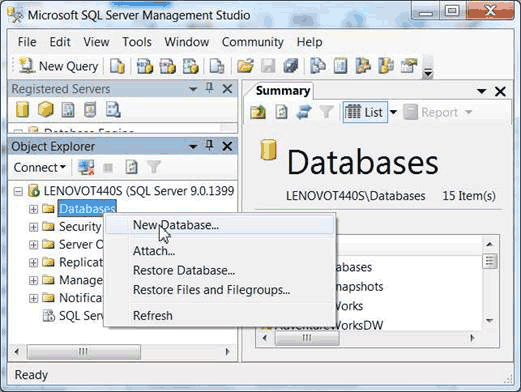
Task: Select the Database Engine server type icon
Action: 22,110
